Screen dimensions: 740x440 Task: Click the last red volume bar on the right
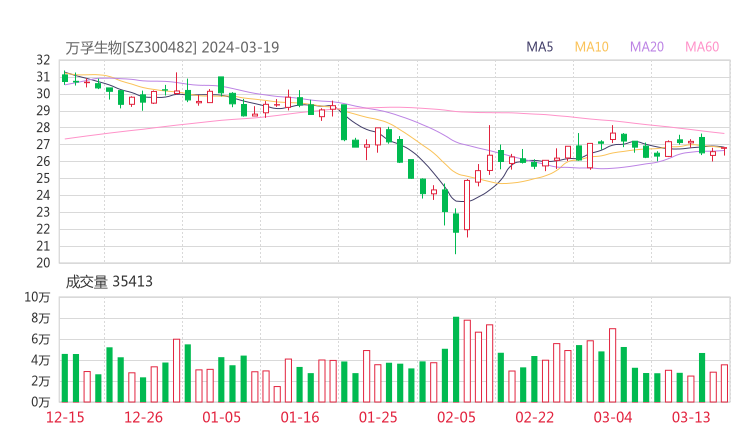coord(724,383)
